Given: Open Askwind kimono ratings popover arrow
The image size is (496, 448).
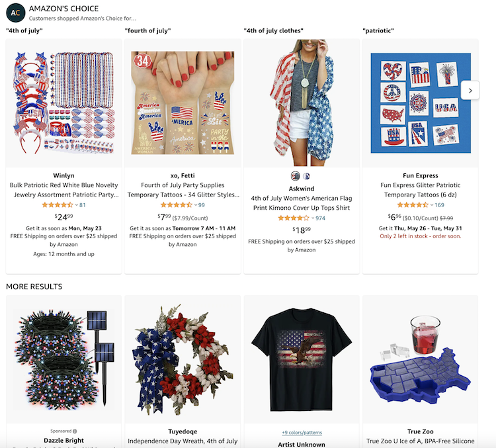Looking at the screenshot, I should coord(313,218).
